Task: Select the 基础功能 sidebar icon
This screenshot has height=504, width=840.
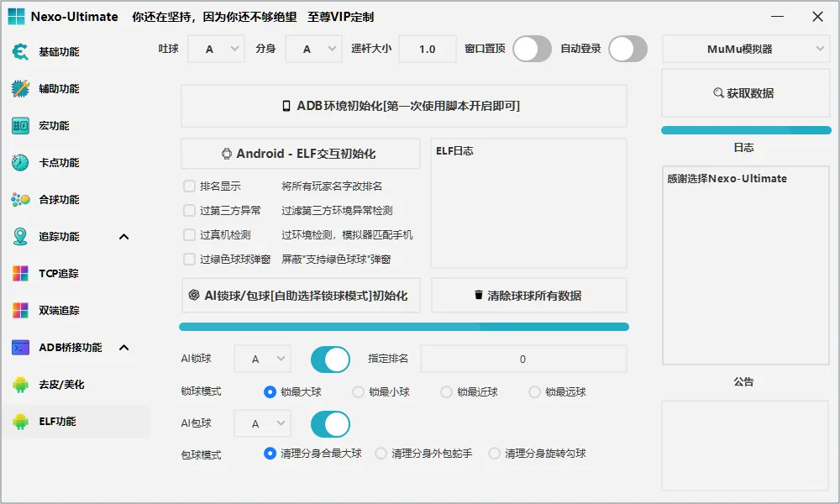Action: pos(18,51)
